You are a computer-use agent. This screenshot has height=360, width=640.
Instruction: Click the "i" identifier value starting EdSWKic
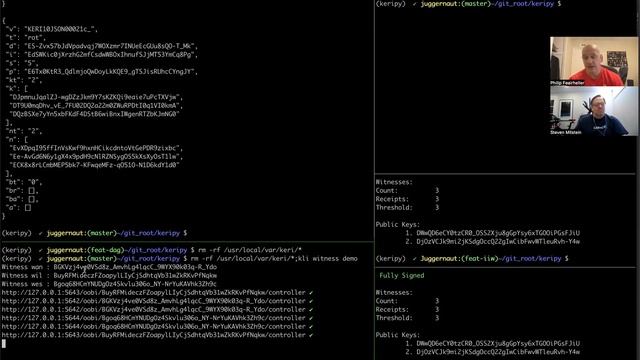click(111, 55)
